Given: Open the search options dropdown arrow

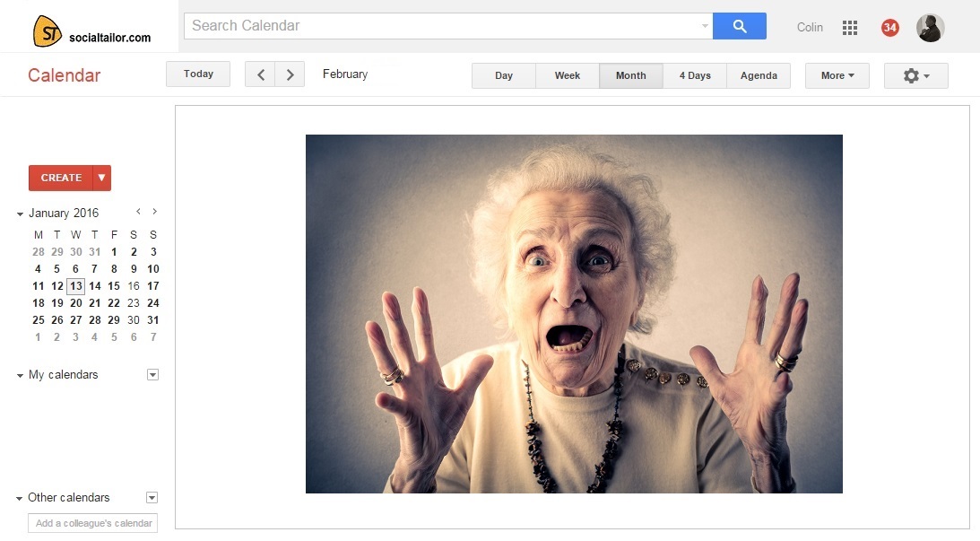Looking at the screenshot, I should (x=705, y=26).
